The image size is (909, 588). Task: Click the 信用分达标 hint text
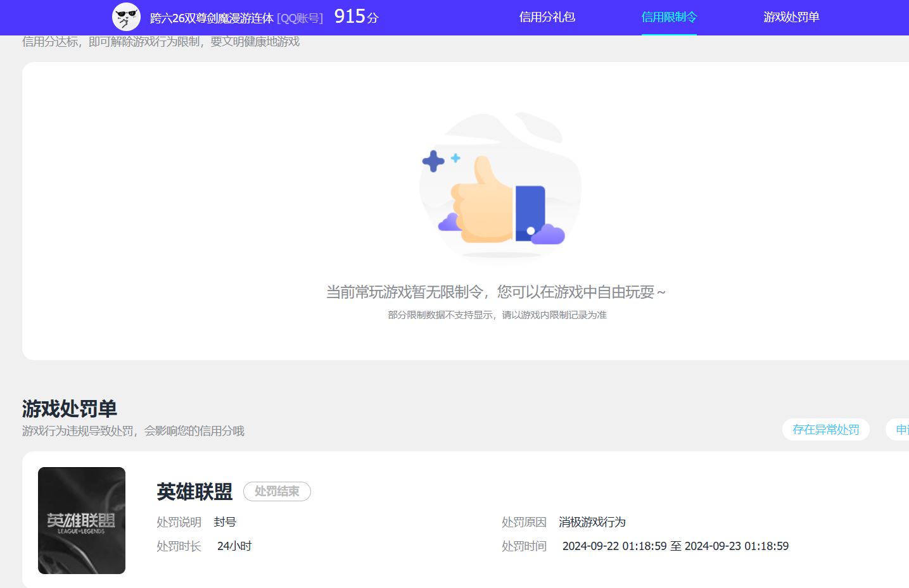[161, 42]
